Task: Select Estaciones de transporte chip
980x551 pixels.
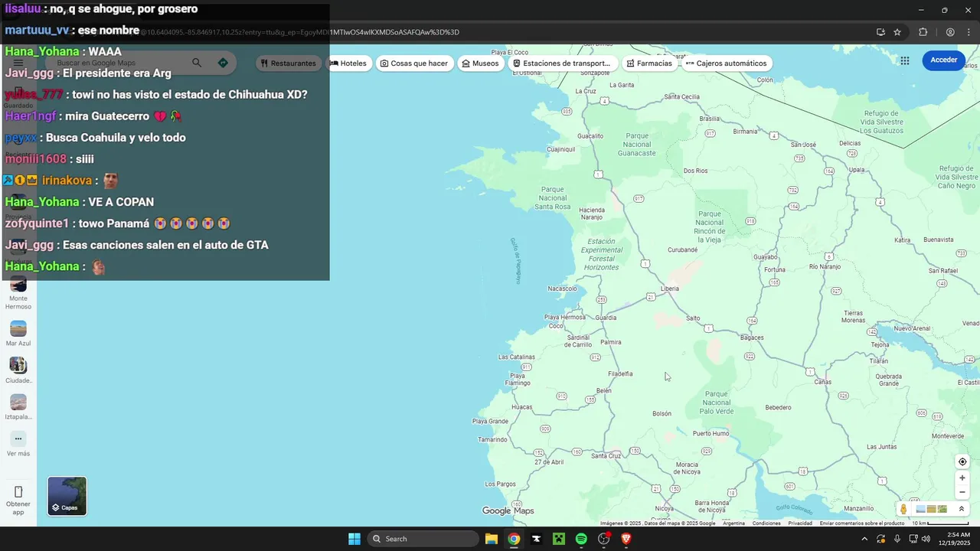Action: (562, 64)
